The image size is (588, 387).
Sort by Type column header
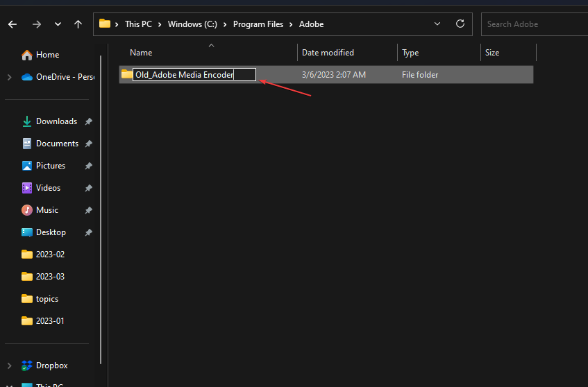click(410, 53)
